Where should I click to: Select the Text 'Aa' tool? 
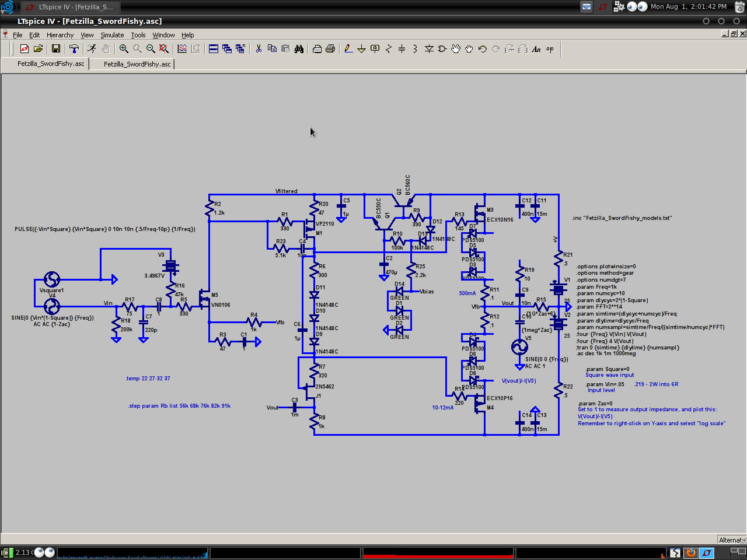(536, 49)
